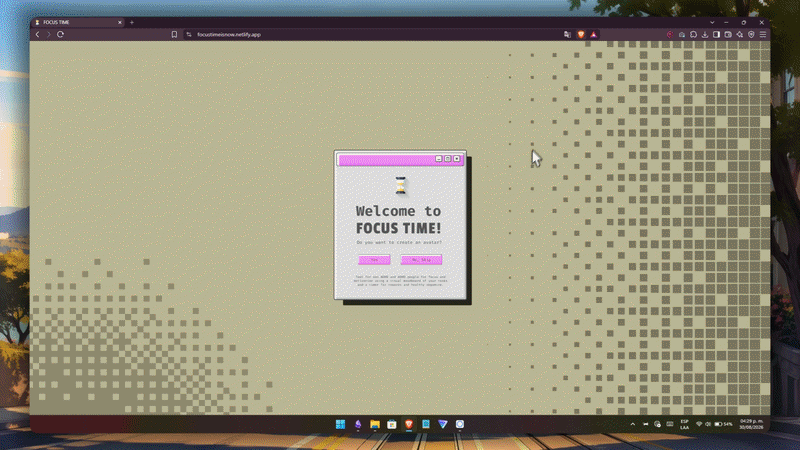Open the chat bubble icon in toolbar

pos(693,34)
